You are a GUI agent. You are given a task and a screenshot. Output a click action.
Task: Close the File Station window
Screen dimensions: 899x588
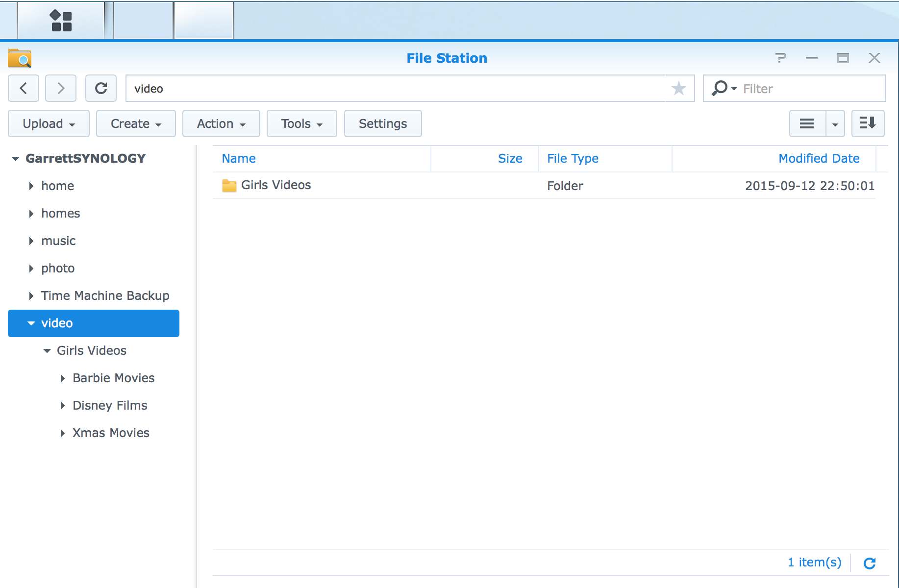tap(874, 58)
